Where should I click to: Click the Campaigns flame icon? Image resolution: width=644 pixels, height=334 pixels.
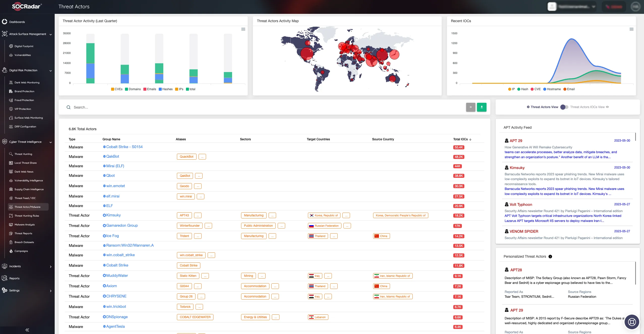pos(11,251)
